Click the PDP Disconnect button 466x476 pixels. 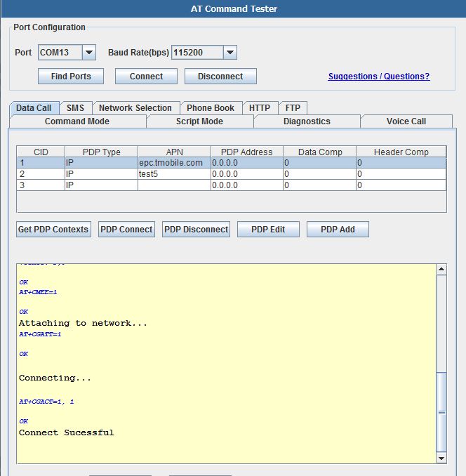pos(196,229)
